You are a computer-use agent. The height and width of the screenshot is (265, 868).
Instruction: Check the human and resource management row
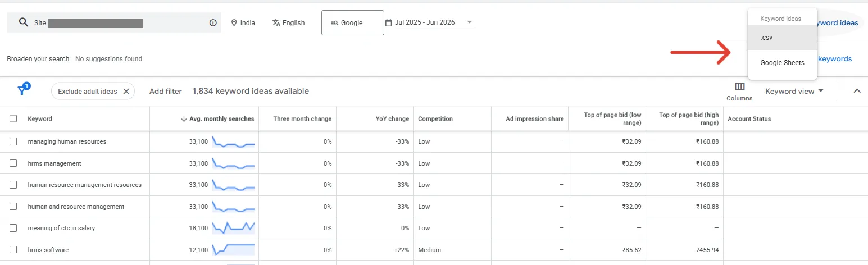(13, 207)
